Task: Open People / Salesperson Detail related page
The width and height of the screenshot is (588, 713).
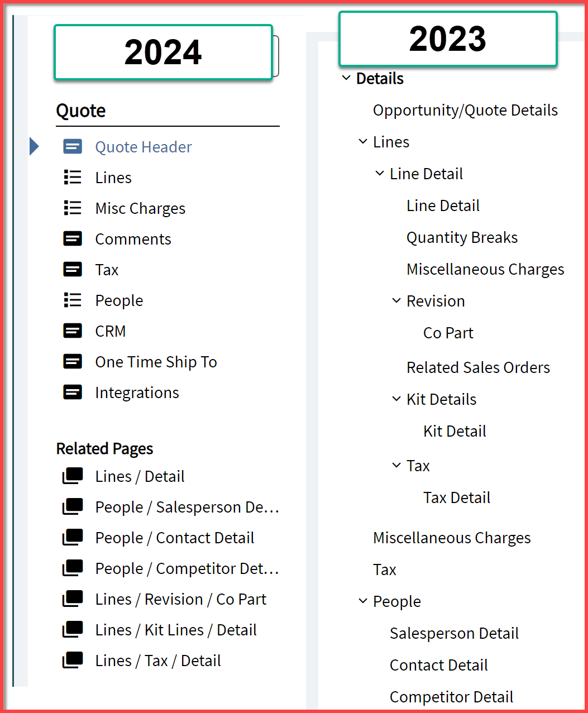Action: pyautogui.click(x=187, y=507)
